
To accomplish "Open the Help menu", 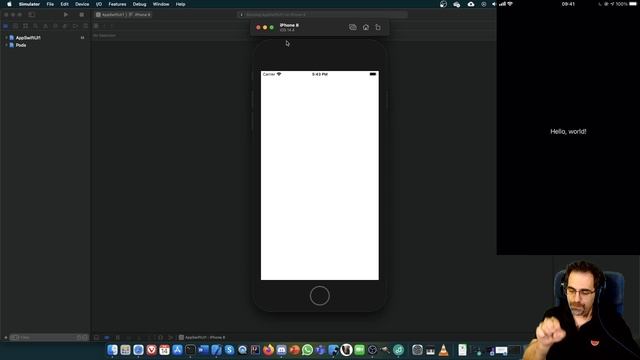I will click(180, 4).
